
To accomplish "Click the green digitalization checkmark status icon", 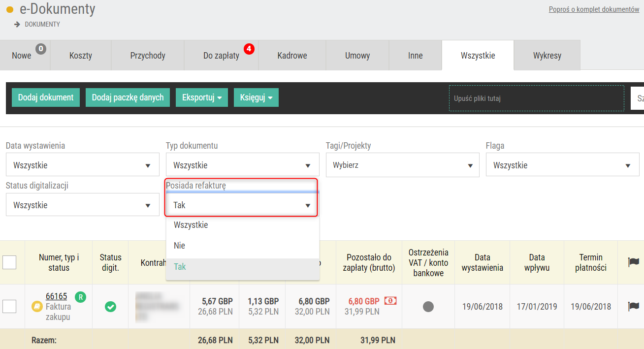I will 111,307.
